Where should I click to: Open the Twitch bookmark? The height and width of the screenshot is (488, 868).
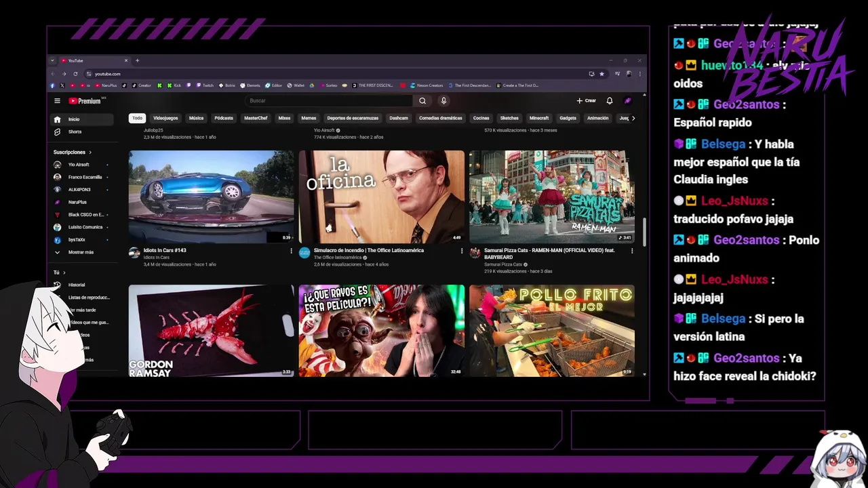205,85
